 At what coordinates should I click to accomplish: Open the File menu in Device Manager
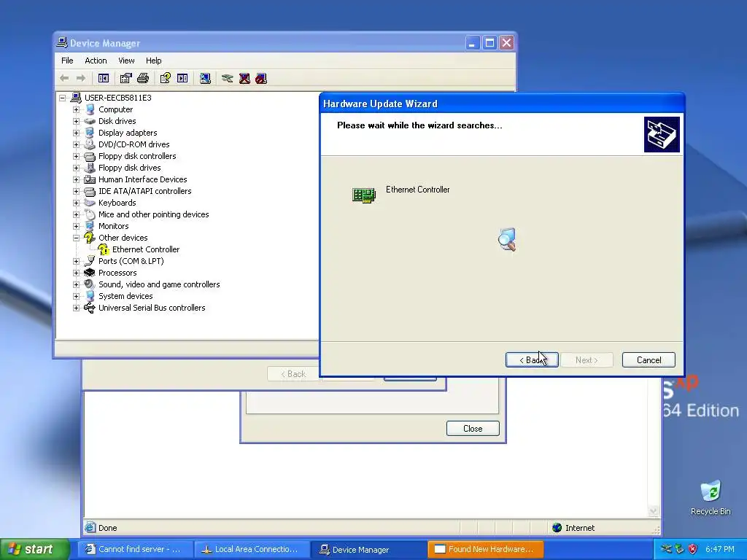67,61
